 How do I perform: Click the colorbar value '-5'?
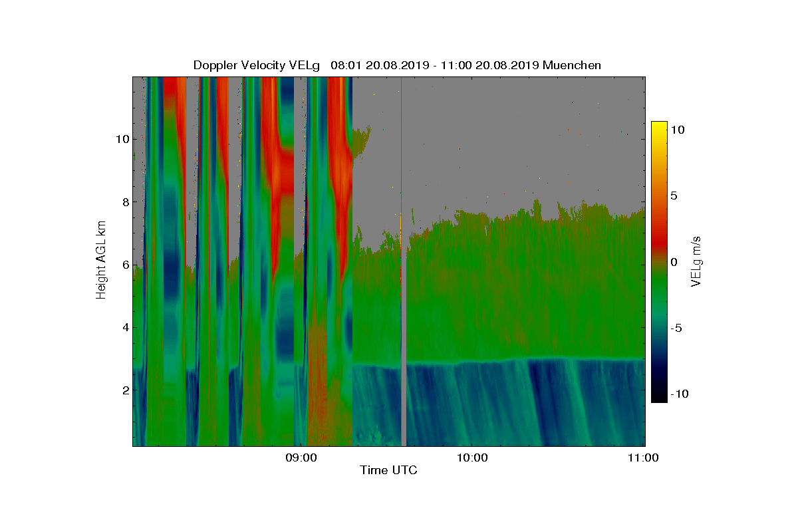pyautogui.click(x=676, y=328)
